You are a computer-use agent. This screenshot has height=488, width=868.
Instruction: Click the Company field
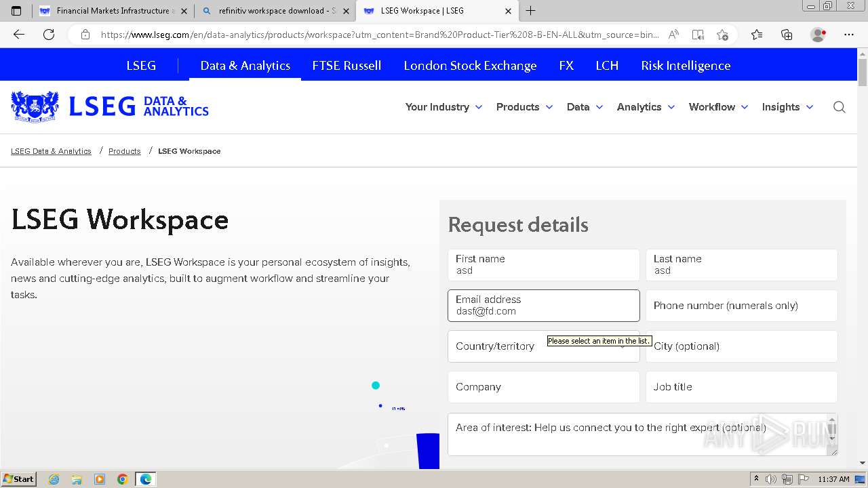pyautogui.click(x=543, y=387)
